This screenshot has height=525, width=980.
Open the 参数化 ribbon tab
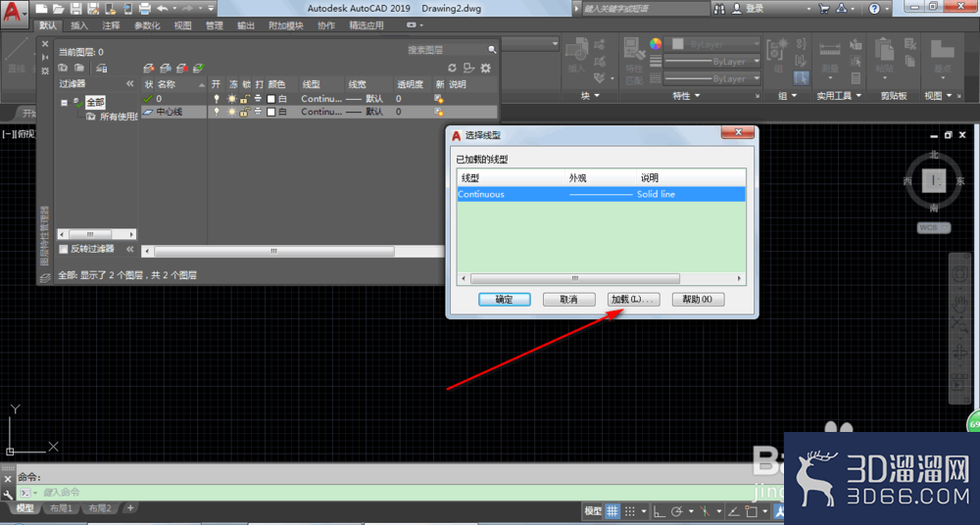[147, 25]
